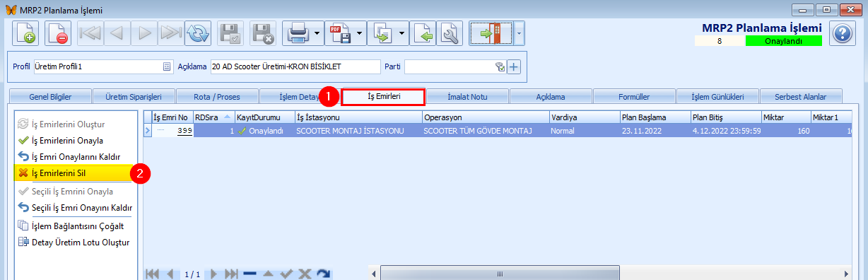Click the Operasyon column header
Screen dimensions: 868x280
(485, 117)
